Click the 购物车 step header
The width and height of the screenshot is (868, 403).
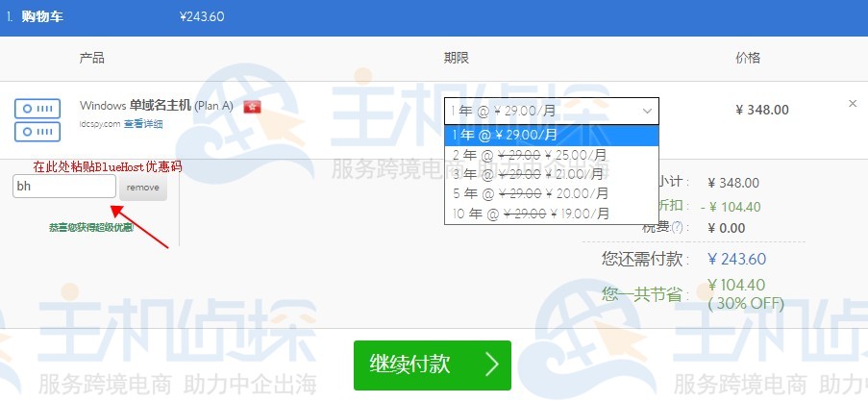click(42, 16)
